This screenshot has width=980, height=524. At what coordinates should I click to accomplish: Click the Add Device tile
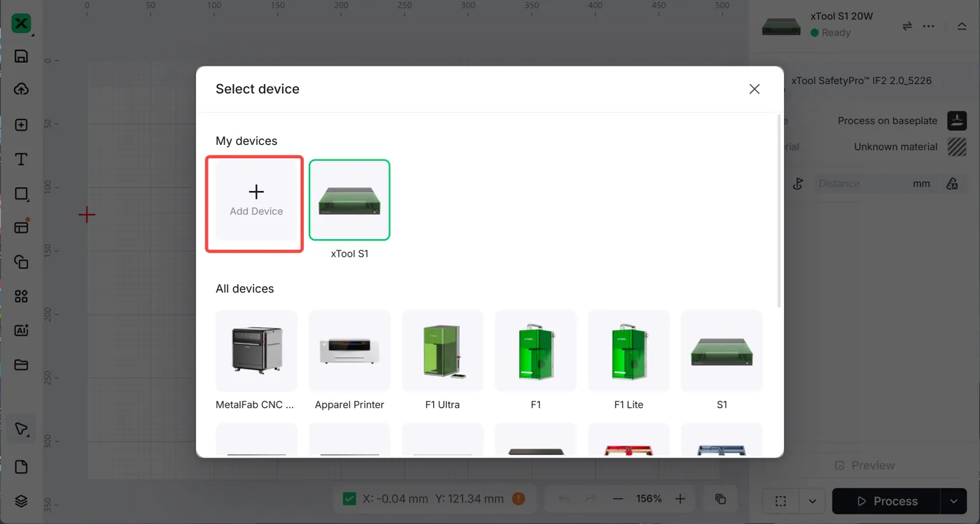pyautogui.click(x=256, y=200)
